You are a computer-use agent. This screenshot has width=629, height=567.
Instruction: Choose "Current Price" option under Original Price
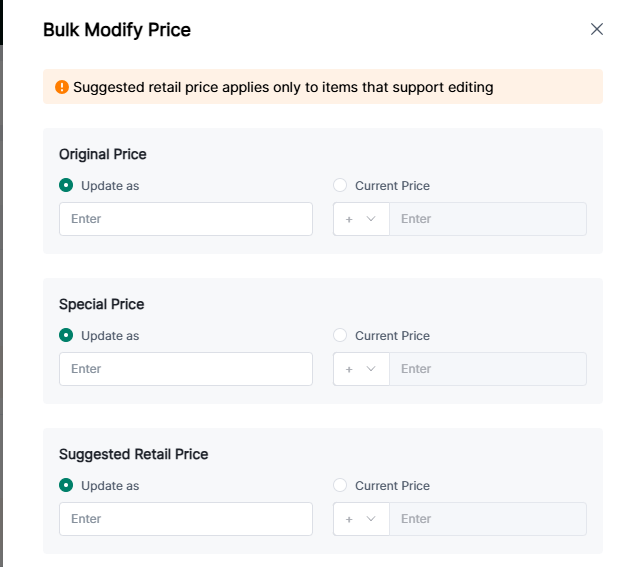pos(340,185)
